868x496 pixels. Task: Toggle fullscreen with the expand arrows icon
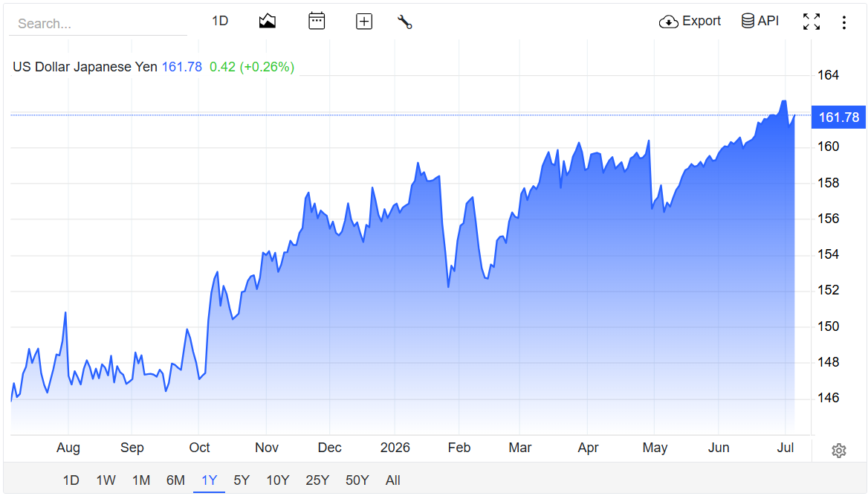pos(812,22)
